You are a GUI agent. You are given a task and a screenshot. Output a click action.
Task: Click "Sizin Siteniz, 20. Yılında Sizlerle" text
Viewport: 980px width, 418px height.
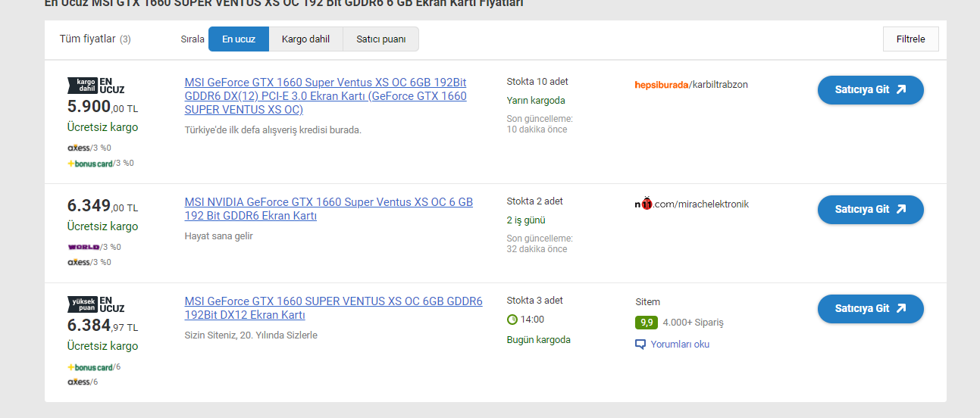[x=251, y=335]
